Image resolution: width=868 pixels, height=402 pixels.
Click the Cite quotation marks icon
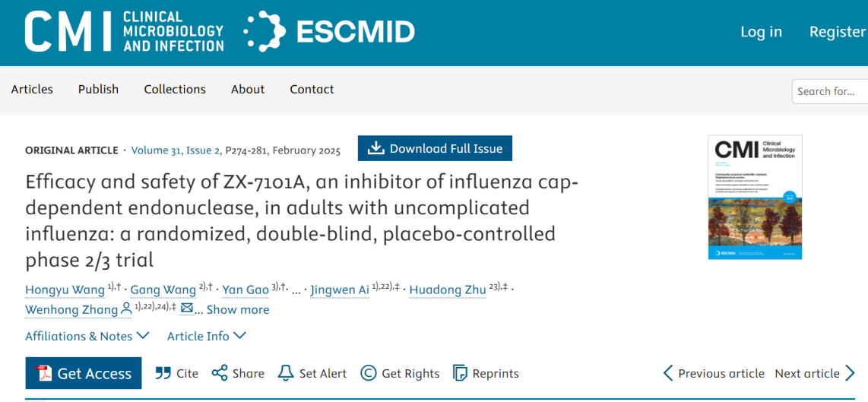point(163,373)
